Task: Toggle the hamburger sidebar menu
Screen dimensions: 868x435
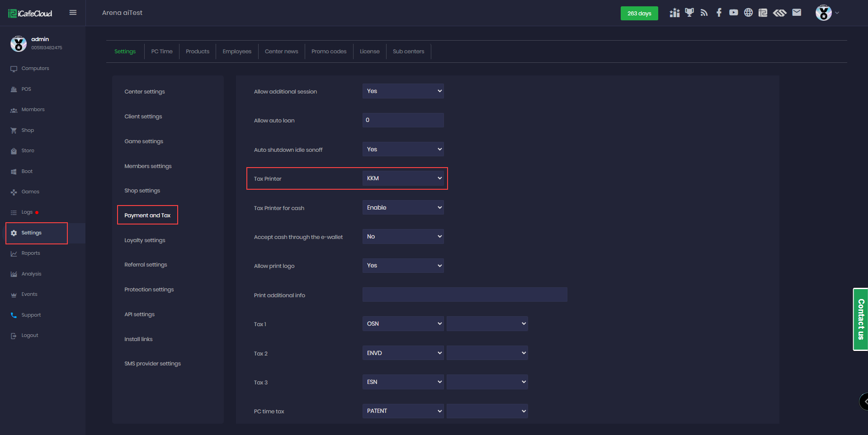Action: 73,13
